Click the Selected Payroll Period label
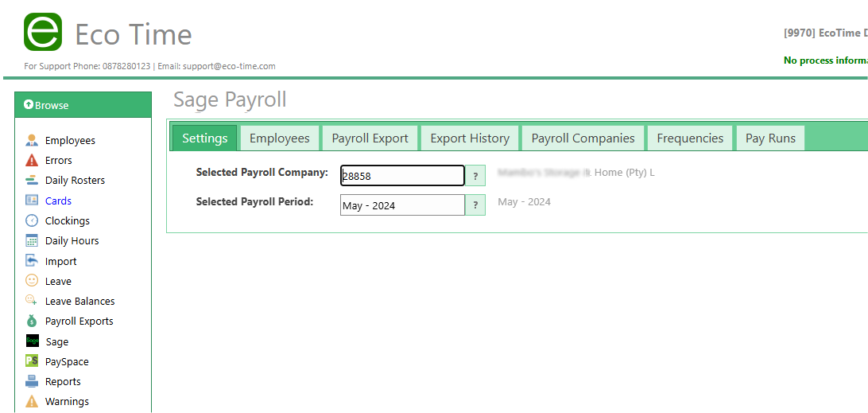Viewport: 868px width, 413px height. [254, 202]
